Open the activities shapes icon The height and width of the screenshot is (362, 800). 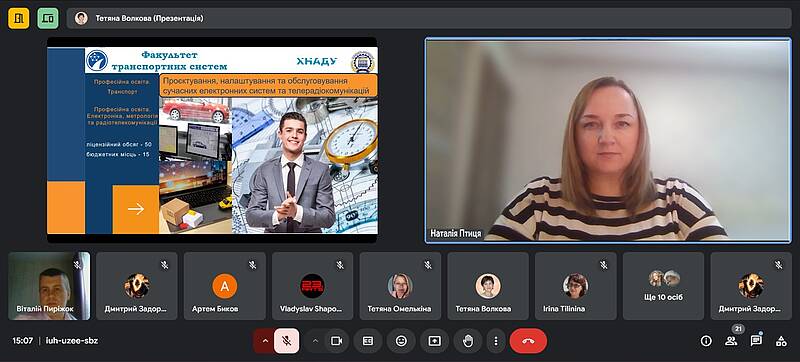(781, 341)
